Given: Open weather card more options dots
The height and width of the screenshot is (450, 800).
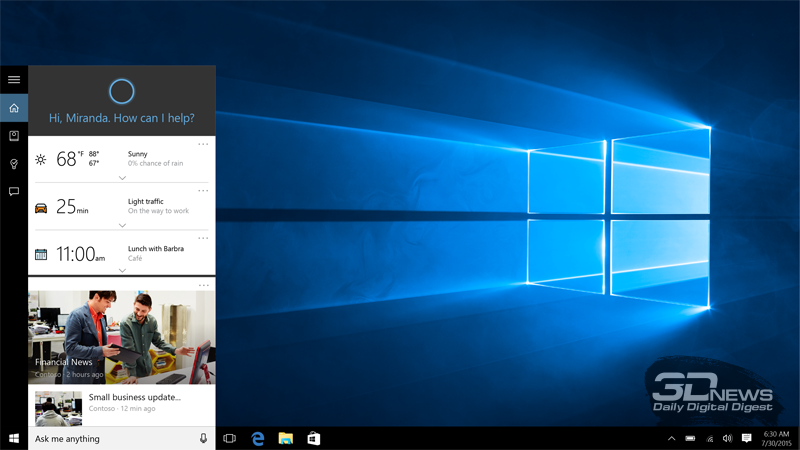Looking at the screenshot, I should pyautogui.click(x=203, y=144).
